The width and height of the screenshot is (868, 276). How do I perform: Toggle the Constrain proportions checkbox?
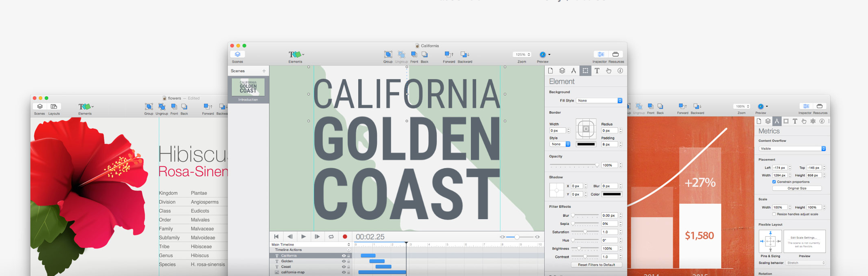click(x=774, y=182)
